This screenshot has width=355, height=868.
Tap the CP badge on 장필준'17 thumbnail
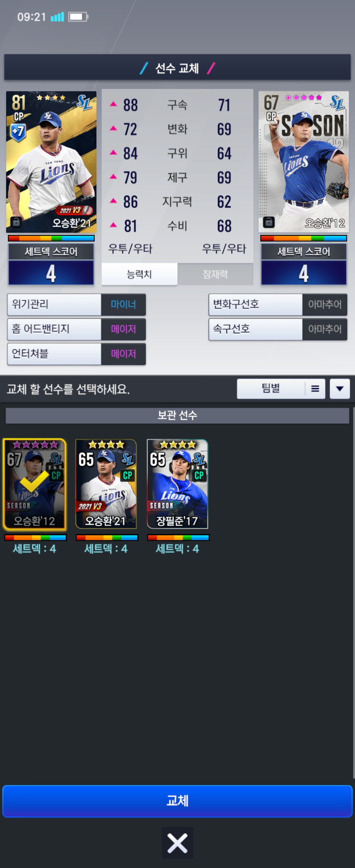point(199,475)
